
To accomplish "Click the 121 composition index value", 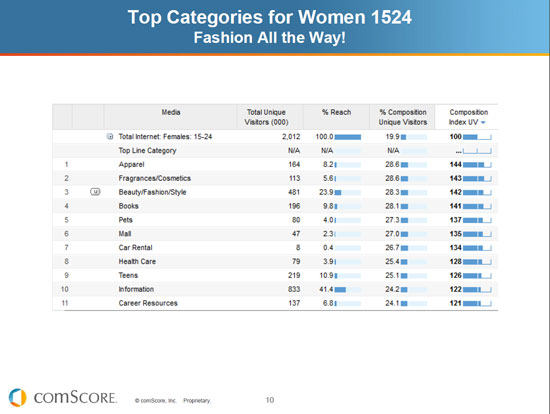I will 455,303.
